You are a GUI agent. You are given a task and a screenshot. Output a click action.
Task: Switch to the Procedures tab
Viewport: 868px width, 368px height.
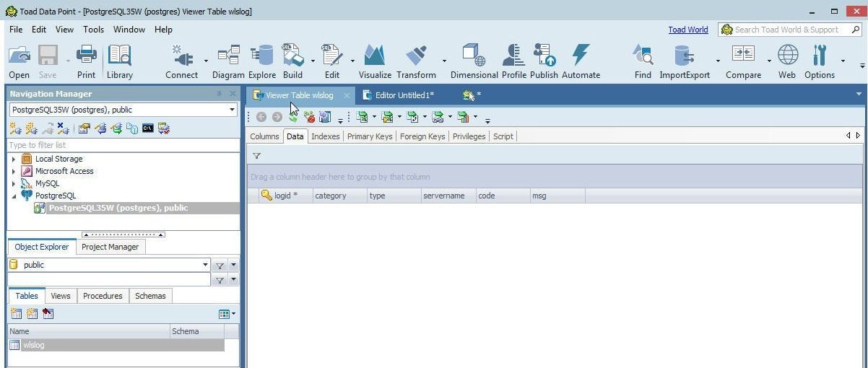pos(103,296)
